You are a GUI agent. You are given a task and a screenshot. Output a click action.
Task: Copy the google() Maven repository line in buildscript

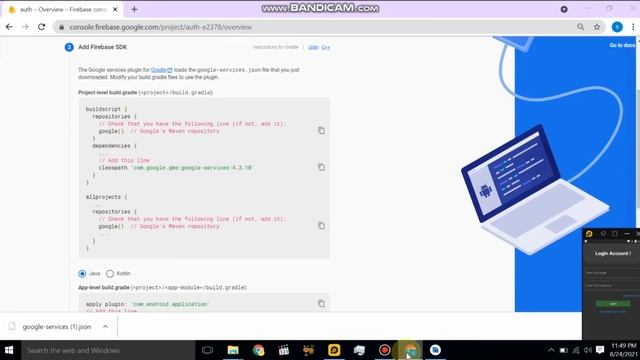click(x=321, y=131)
